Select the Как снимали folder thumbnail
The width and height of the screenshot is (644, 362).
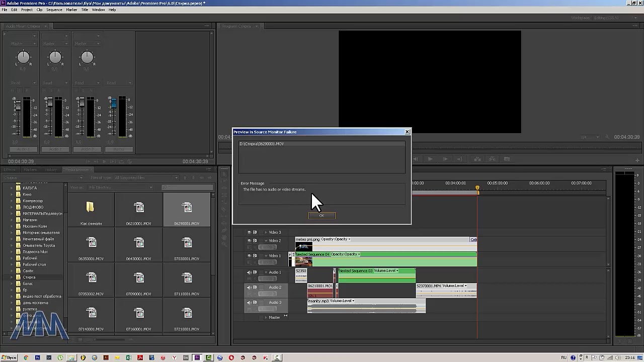[x=91, y=210]
